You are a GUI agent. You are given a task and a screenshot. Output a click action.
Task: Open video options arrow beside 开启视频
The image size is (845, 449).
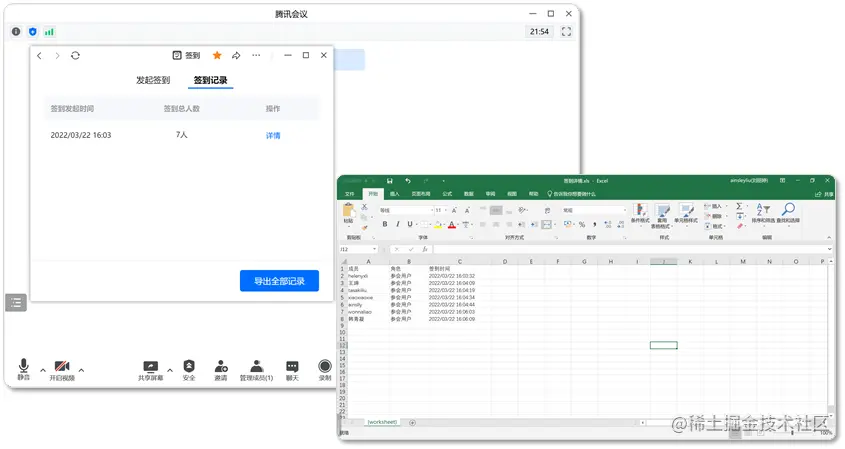(81, 370)
